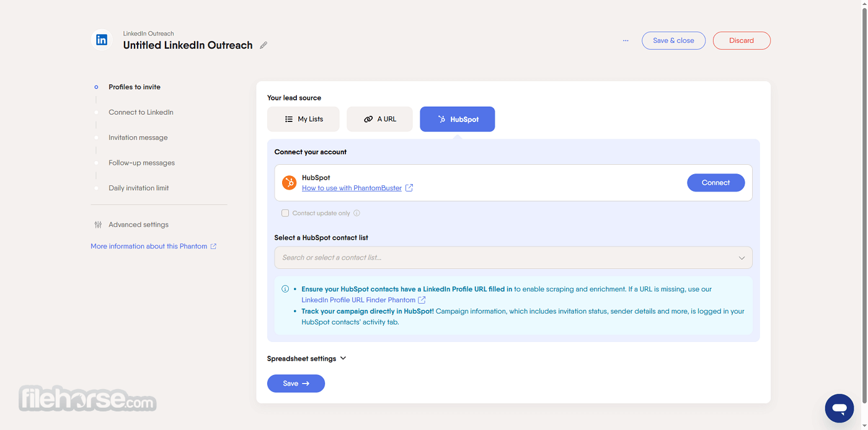Select A URL lead source tab
The width and height of the screenshot is (868, 430).
pos(379,119)
